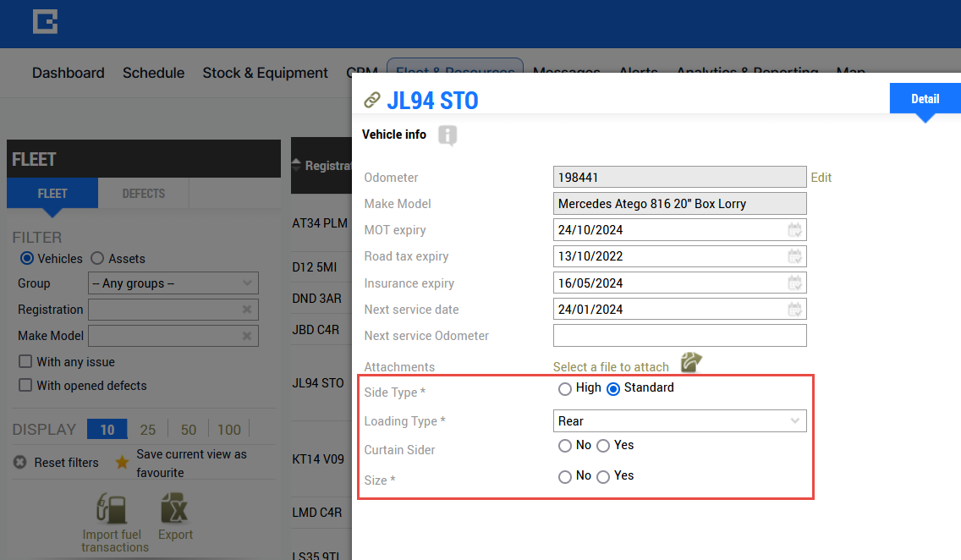Open the Detail tab

(x=925, y=99)
